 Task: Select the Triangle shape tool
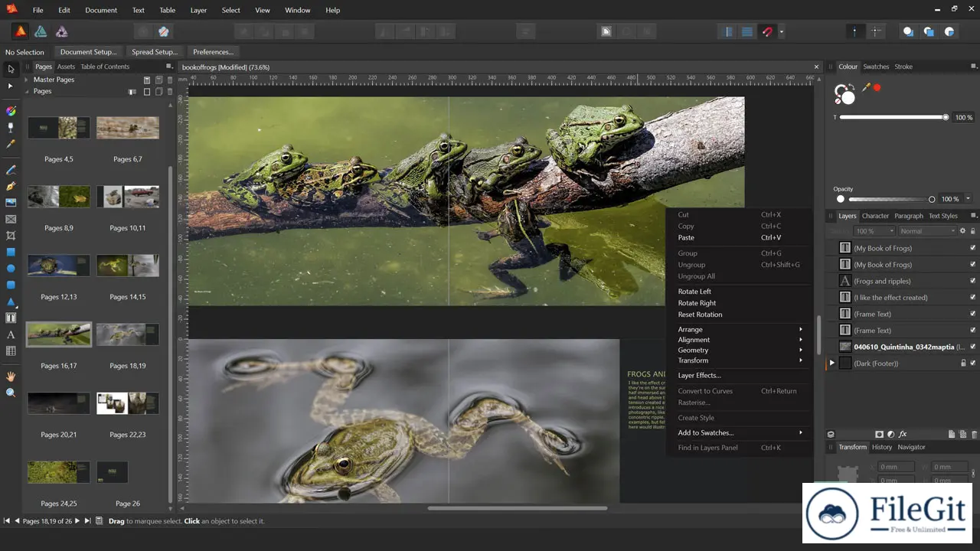click(x=11, y=302)
